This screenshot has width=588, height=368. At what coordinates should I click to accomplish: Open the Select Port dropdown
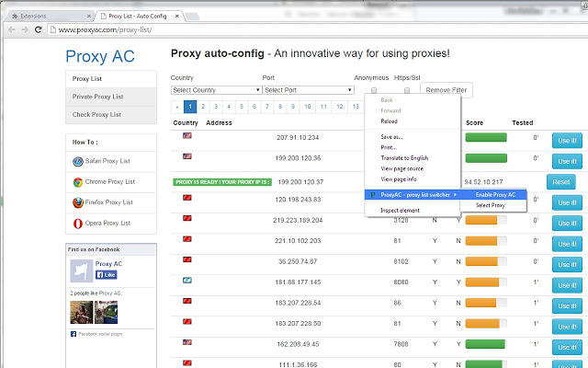pyautogui.click(x=309, y=90)
